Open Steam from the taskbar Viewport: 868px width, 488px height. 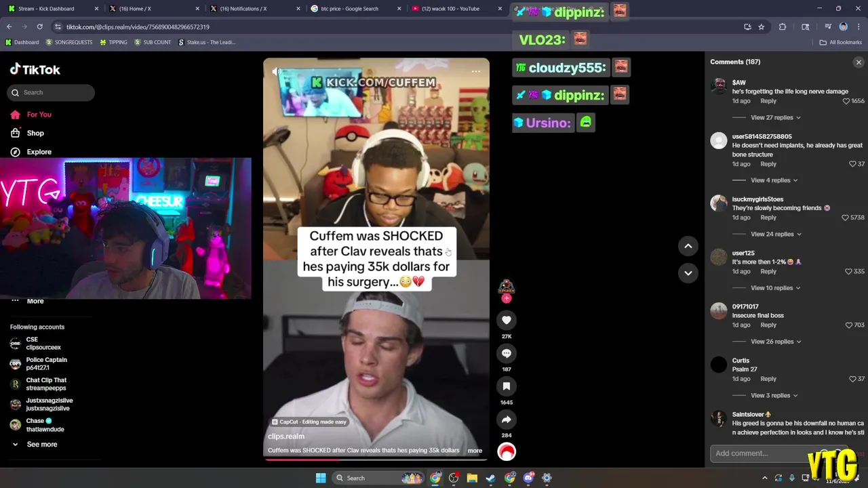tap(491, 478)
